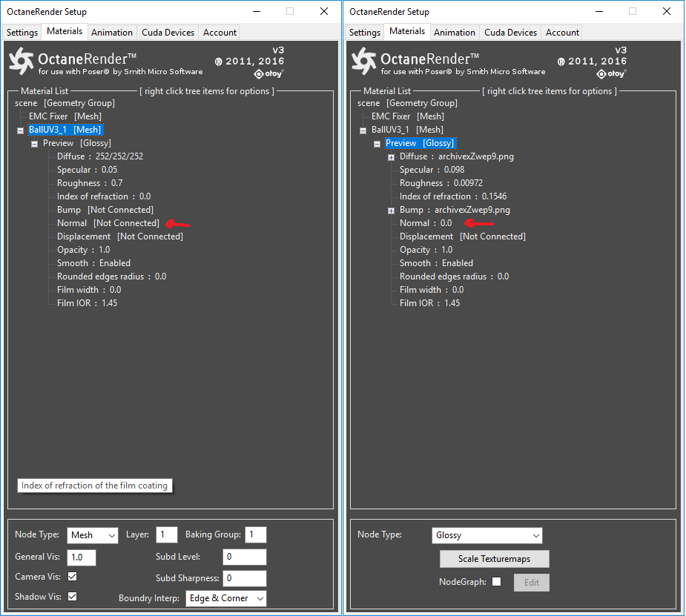Select Smooth Enabled row in left window
686x616 pixels.
click(x=93, y=262)
